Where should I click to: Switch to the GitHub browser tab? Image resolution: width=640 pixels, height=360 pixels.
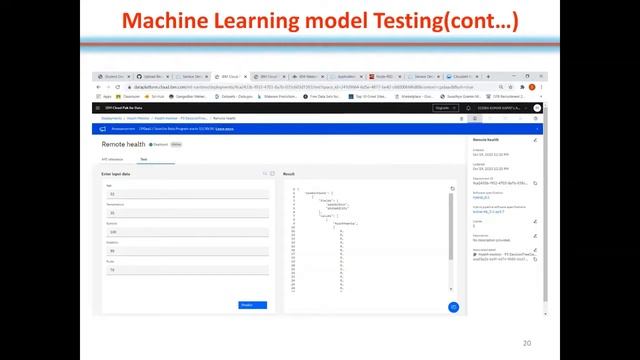coord(153,77)
